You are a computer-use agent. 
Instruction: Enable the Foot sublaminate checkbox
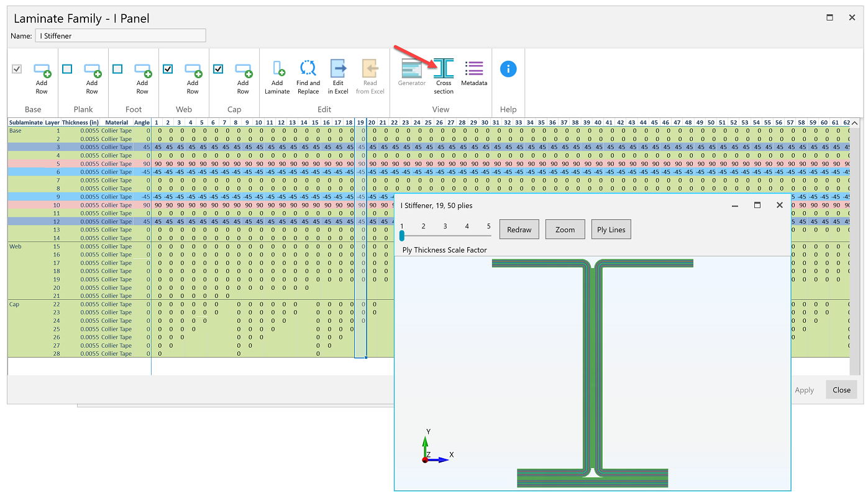coord(117,69)
